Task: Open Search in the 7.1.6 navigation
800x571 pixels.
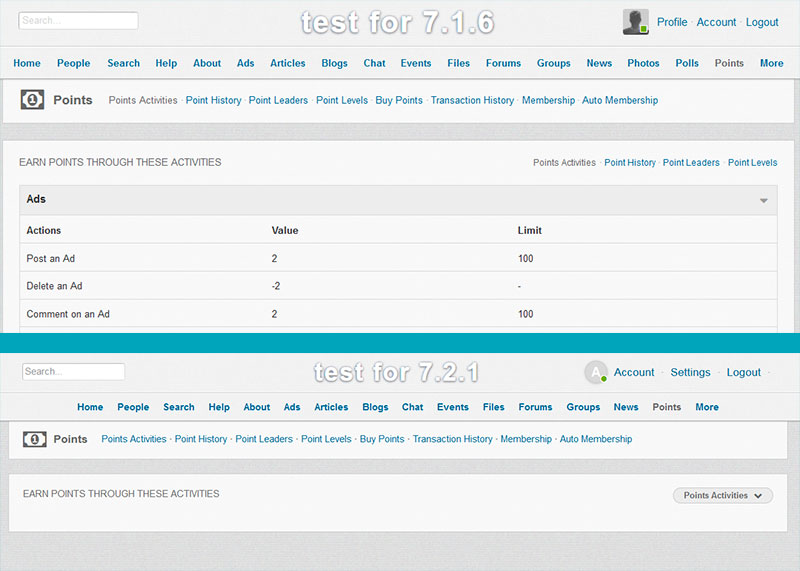Action: pos(123,63)
